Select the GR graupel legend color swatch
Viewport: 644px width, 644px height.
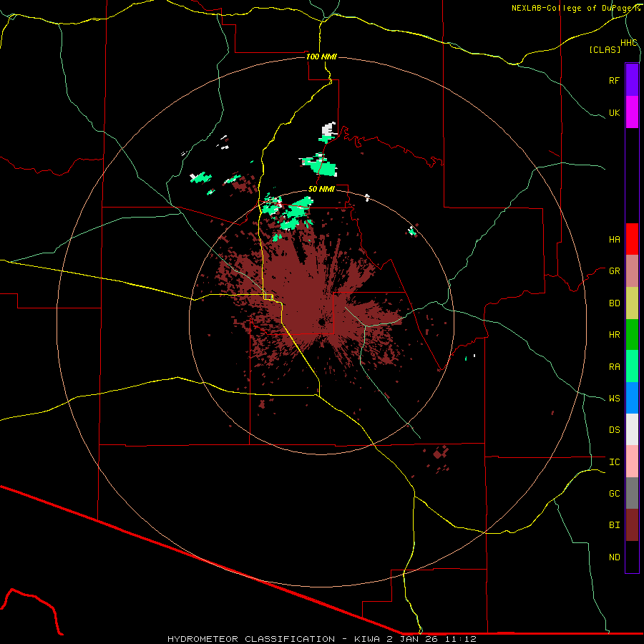632,271
